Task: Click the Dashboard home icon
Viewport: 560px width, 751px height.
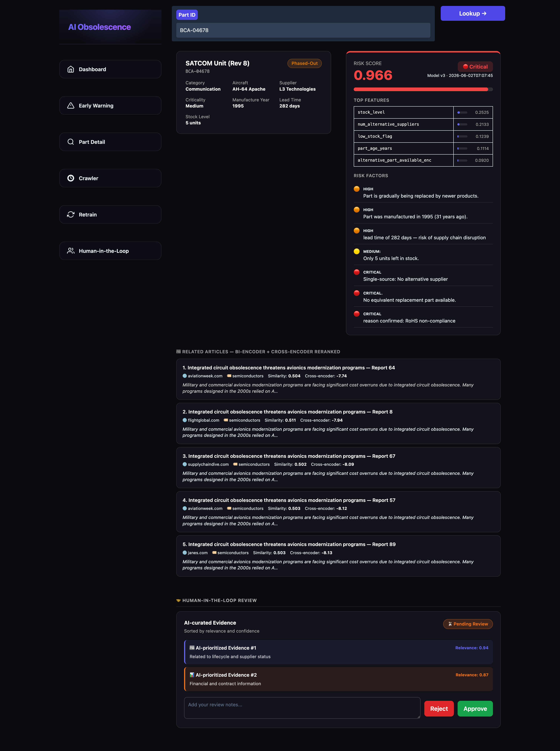Action: [71, 69]
